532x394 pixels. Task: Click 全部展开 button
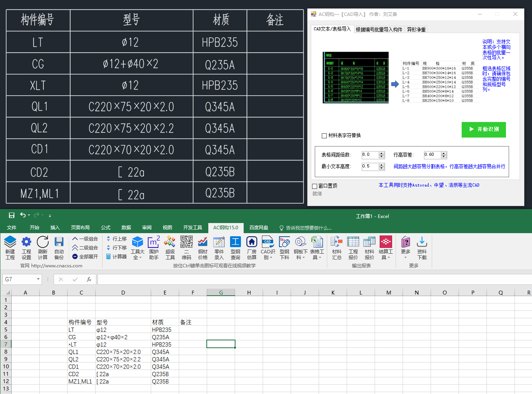click(x=85, y=257)
